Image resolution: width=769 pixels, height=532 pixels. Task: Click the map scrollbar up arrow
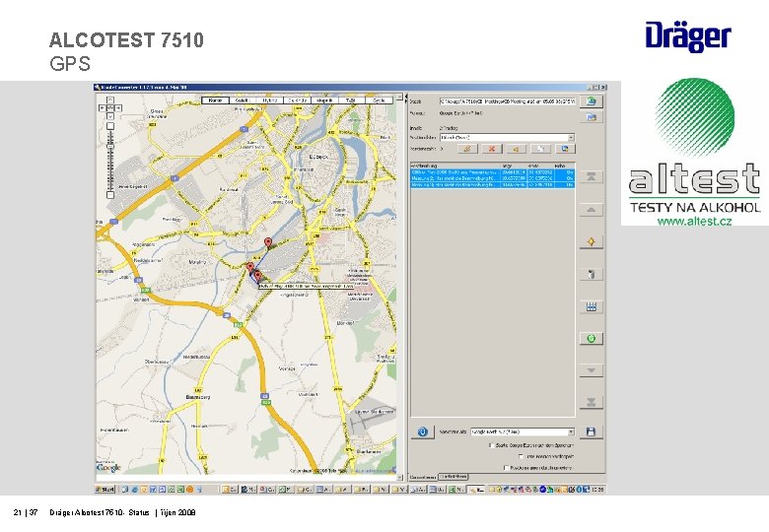399,98
